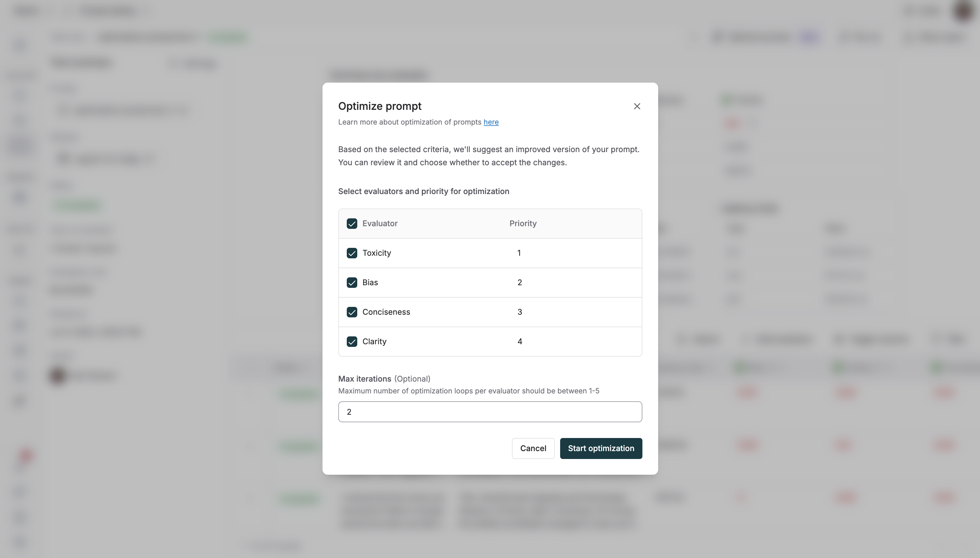Click the green tag in the left sidebar form
This screenshot has height=558, width=980.
[x=77, y=205]
